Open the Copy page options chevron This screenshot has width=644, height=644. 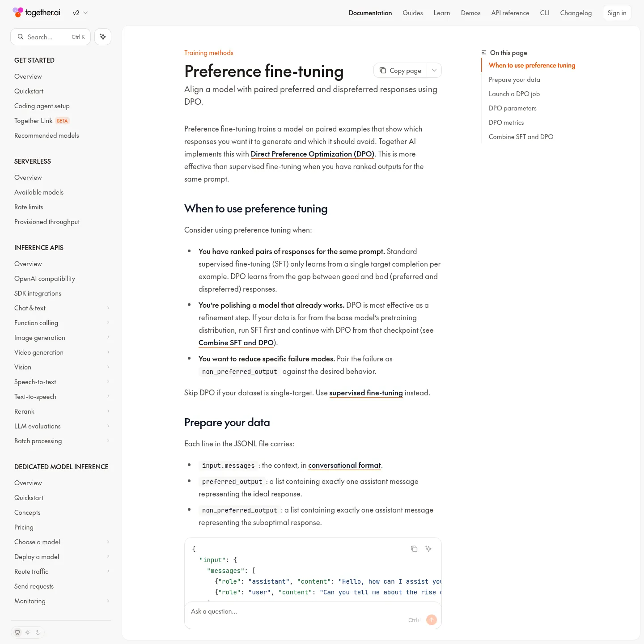(434, 70)
